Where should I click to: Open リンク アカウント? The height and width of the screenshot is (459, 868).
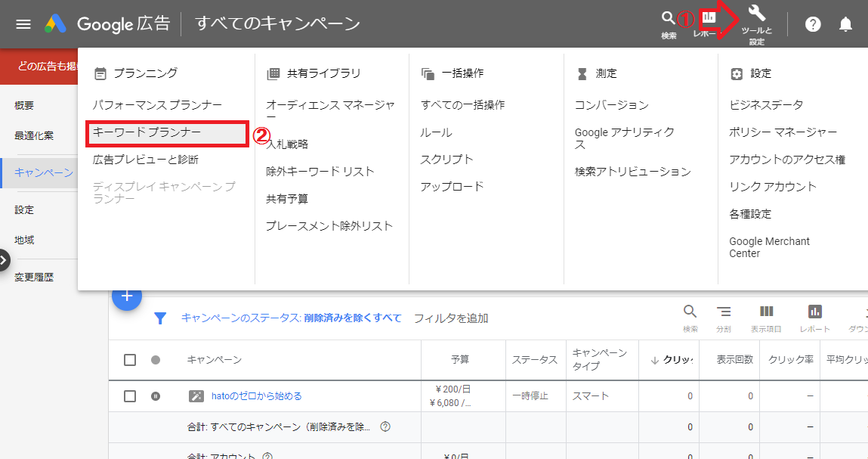pyautogui.click(x=772, y=187)
